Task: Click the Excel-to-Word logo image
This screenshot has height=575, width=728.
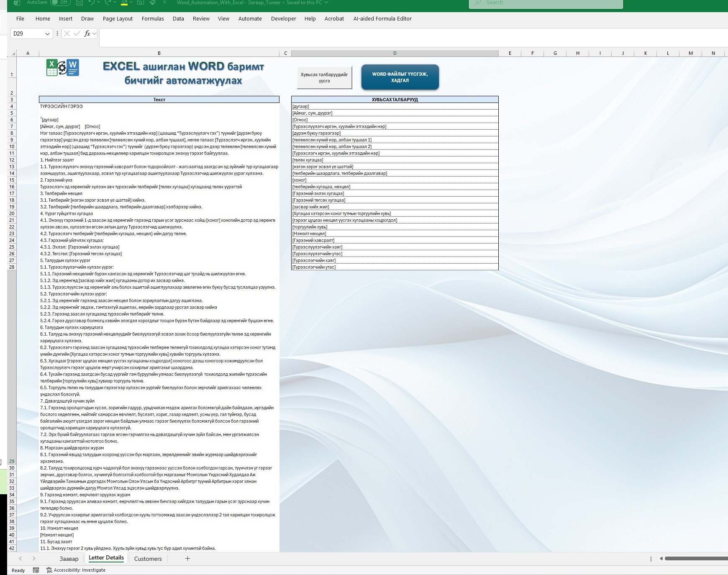Action: pyautogui.click(x=63, y=67)
